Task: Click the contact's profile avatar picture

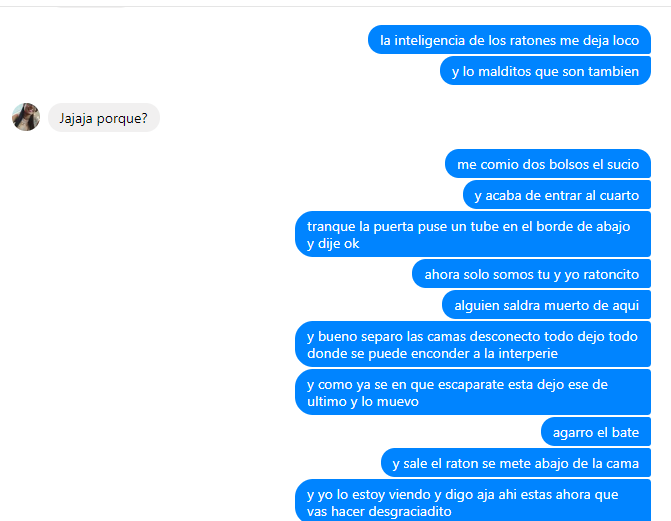Action: pos(26,117)
